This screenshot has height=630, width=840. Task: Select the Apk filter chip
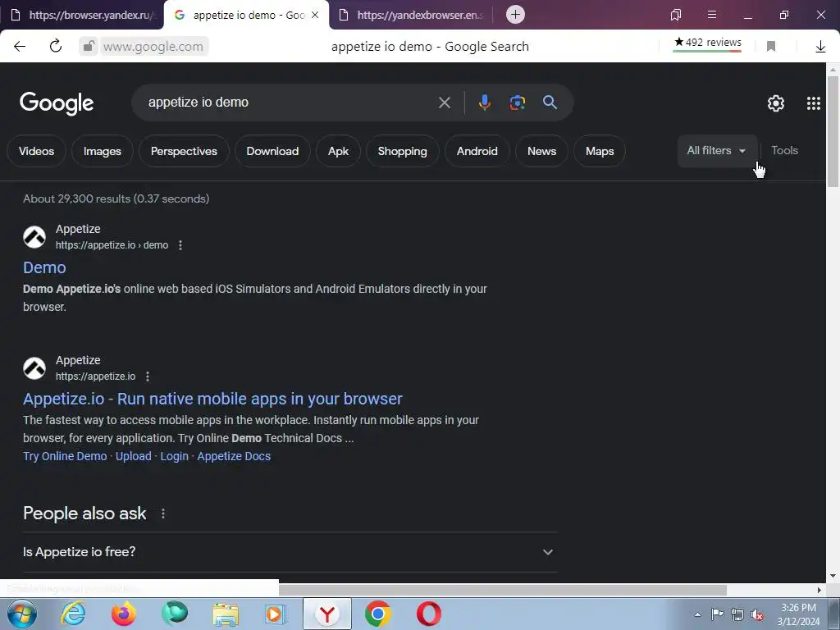pos(338,151)
